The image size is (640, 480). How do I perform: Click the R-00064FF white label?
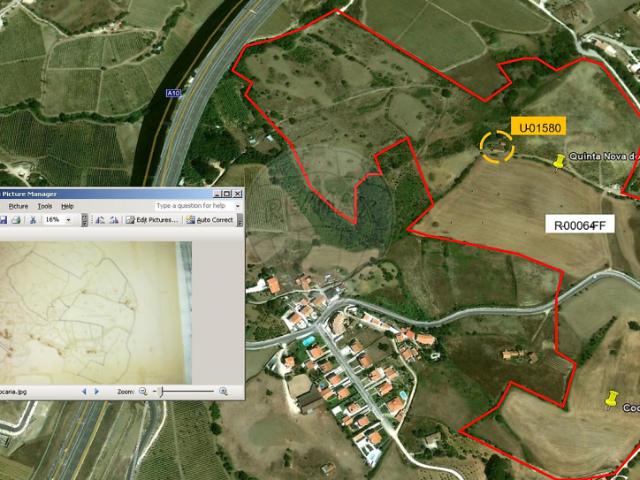point(580,224)
